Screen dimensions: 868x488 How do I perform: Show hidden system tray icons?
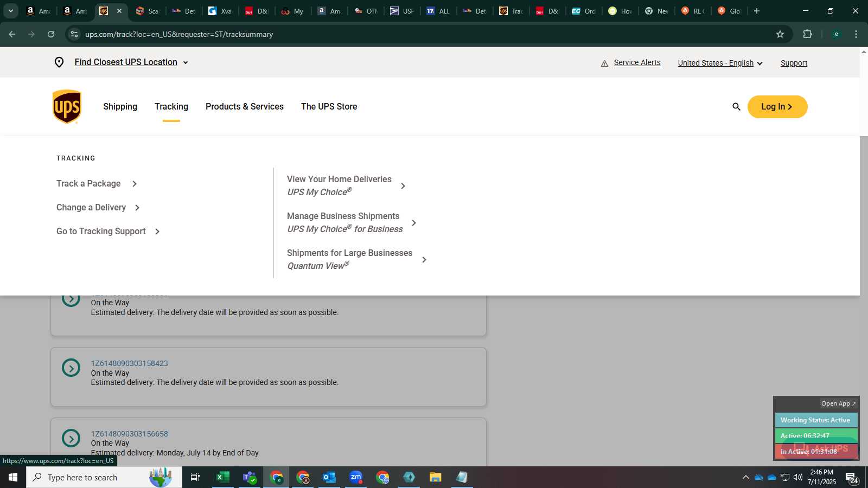click(x=746, y=477)
